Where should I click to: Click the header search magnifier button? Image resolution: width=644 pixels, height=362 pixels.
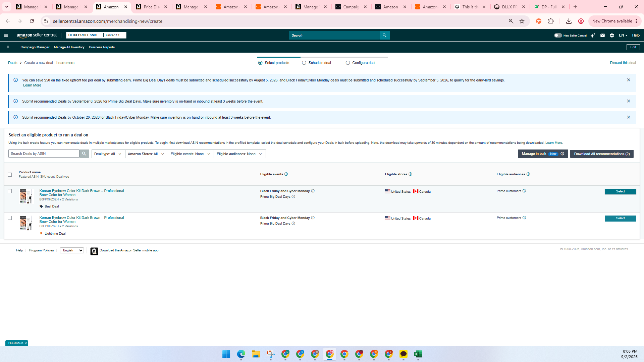coord(384,35)
